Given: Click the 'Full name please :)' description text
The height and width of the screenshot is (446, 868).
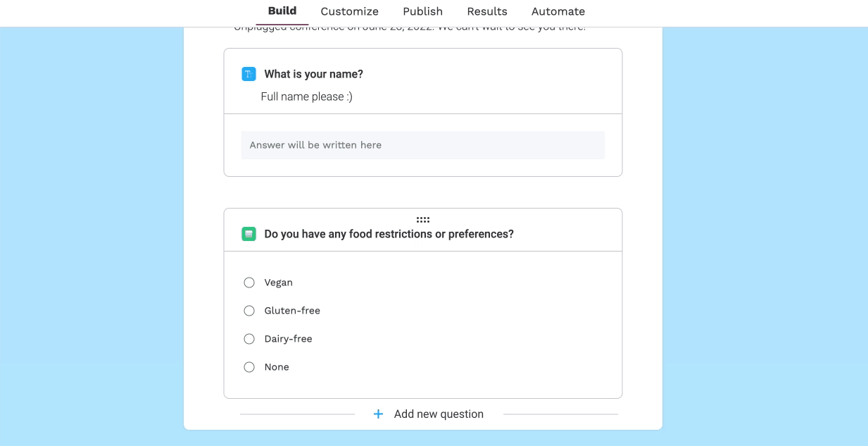Looking at the screenshot, I should point(307,97).
